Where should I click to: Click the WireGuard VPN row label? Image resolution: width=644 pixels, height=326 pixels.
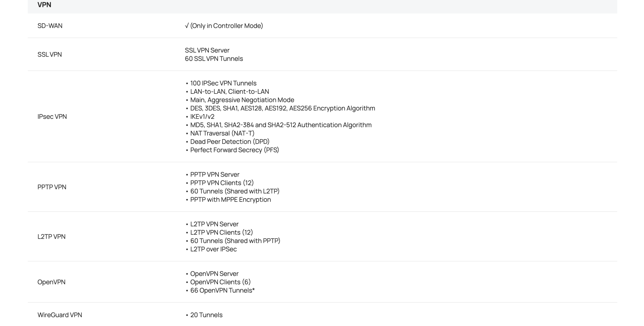tap(60, 315)
